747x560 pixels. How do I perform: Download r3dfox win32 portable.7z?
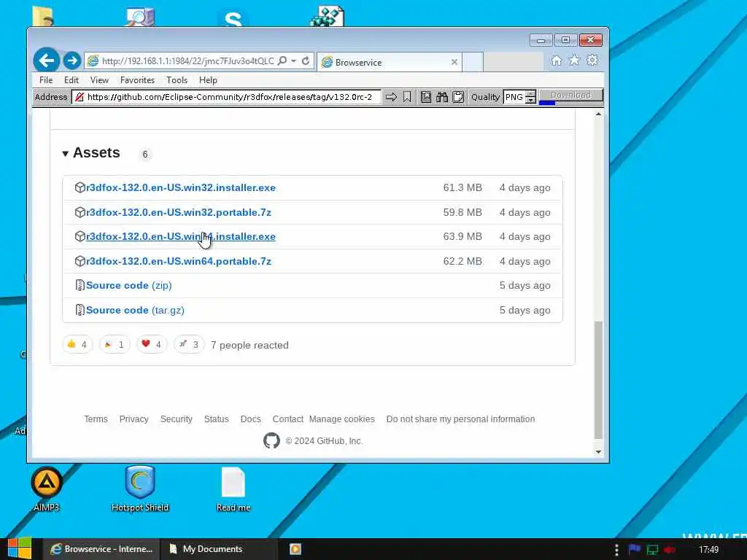coord(179,212)
